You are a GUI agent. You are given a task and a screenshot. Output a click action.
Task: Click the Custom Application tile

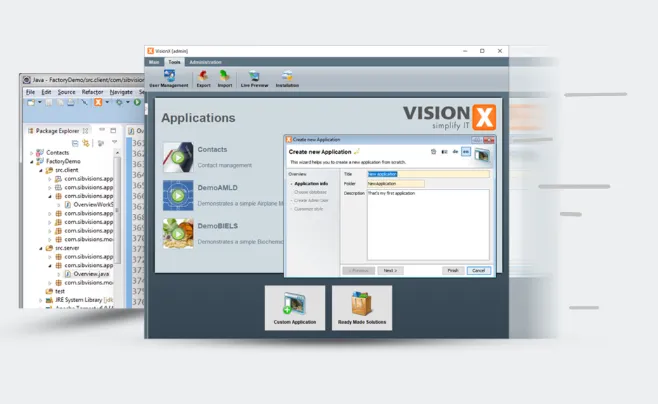tap(295, 308)
